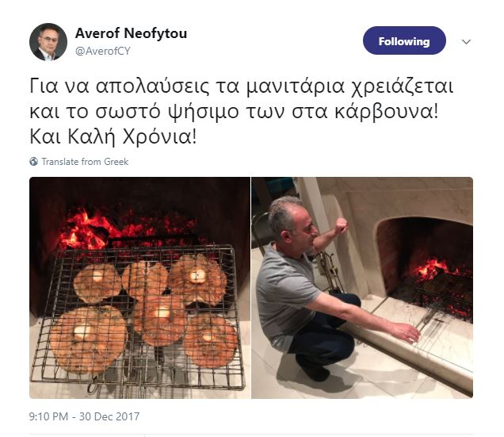Open the grilled mushrooms photo
Image resolution: width=504 pixels, height=437 pixels.
(139, 288)
